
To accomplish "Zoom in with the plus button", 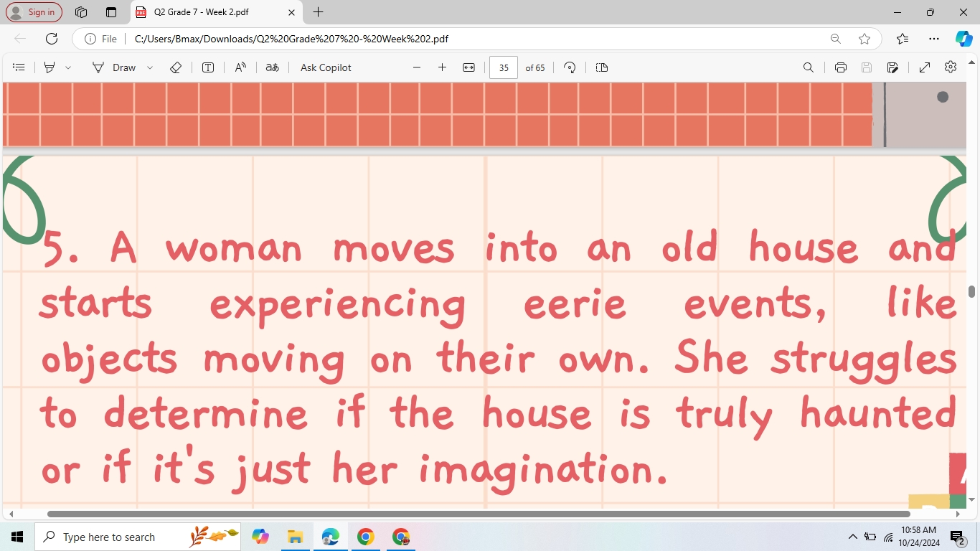I will pyautogui.click(x=442, y=67).
